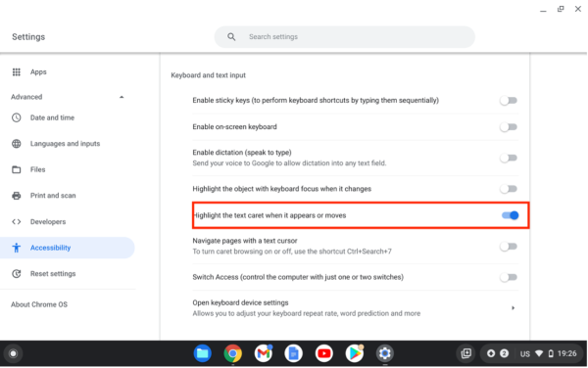588x368 pixels.
Task: Click the Developers code brackets icon
Action: point(16,221)
